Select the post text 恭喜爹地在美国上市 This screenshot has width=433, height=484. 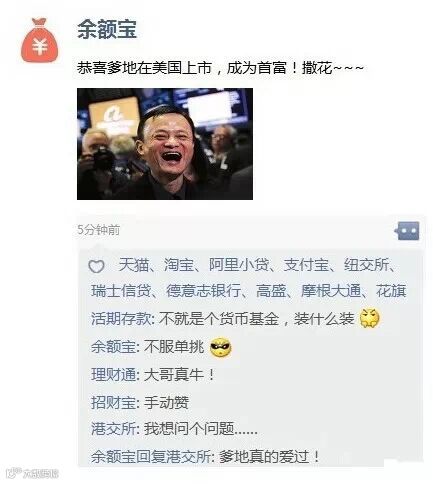pyautogui.click(x=144, y=68)
